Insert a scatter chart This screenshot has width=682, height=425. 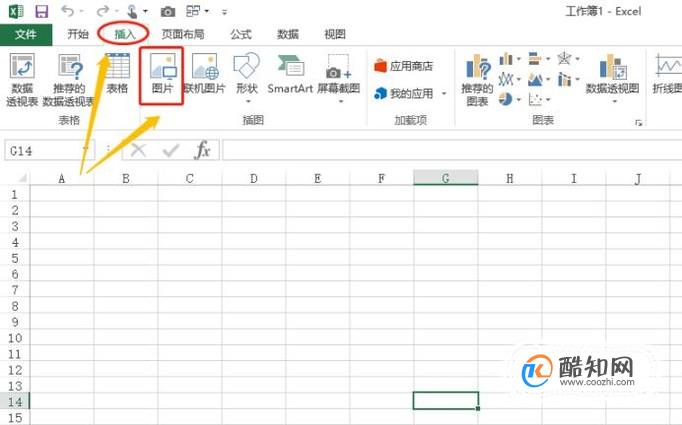click(535, 100)
